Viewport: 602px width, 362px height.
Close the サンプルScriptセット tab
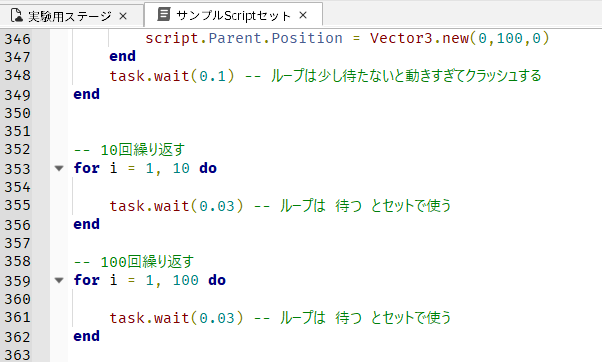pyautogui.click(x=303, y=15)
